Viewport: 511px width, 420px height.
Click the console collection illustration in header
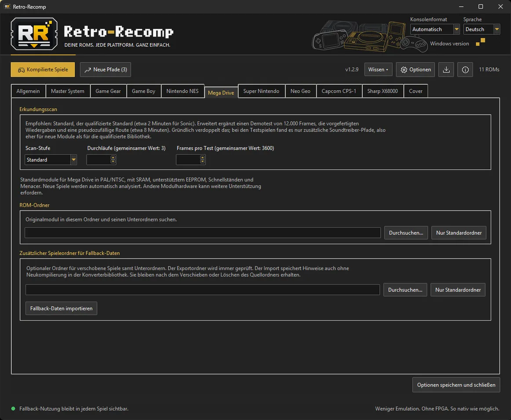tap(369, 36)
